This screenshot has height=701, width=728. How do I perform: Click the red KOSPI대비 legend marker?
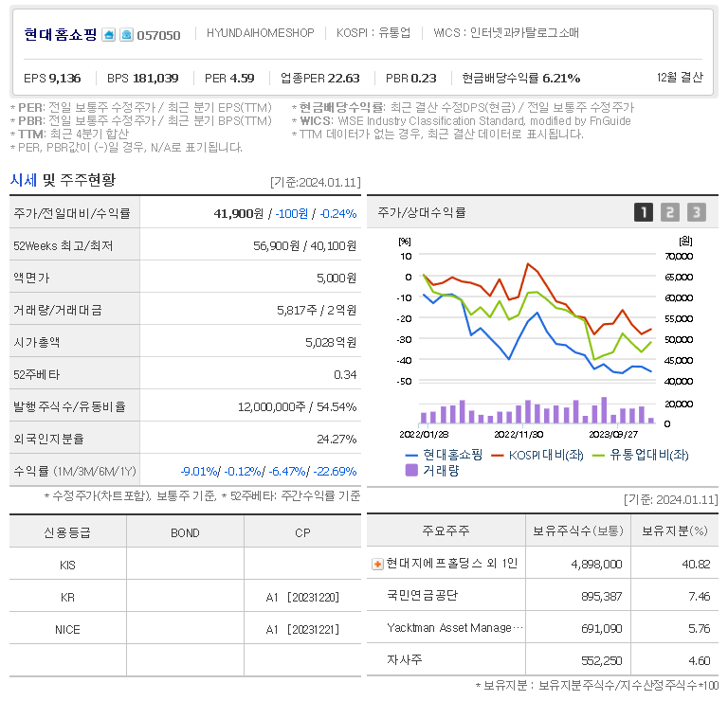(x=498, y=455)
